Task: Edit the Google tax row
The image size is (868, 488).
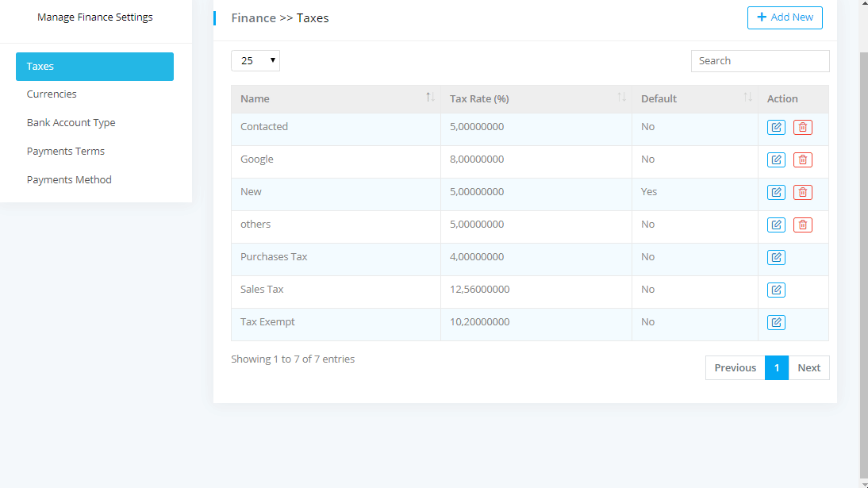Action: coord(776,159)
